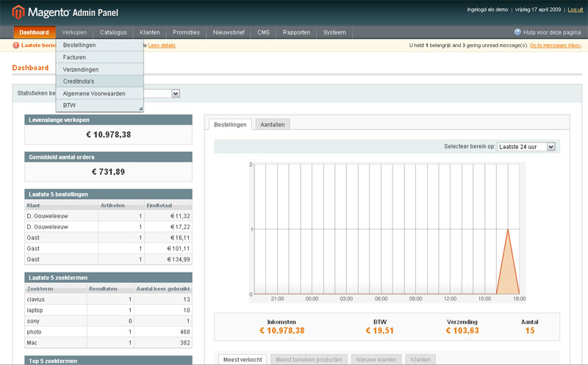The width and height of the screenshot is (588, 365).
Task: Click the Log uit link
Action: (x=576, y=10)
